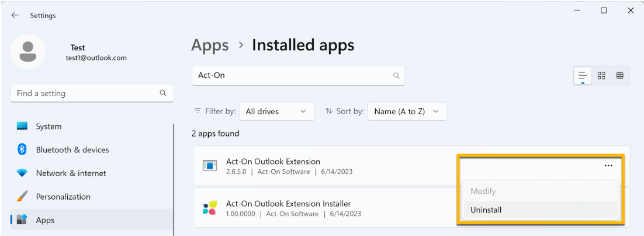Click the Act-On Outlook Extension Installer icon
644x236 pixels.
(209, 208)
